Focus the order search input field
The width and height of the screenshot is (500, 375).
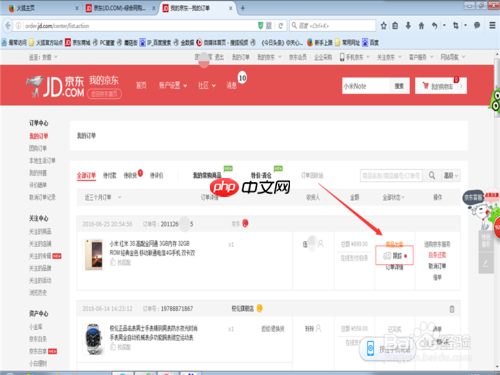click(x=391, y=175)
